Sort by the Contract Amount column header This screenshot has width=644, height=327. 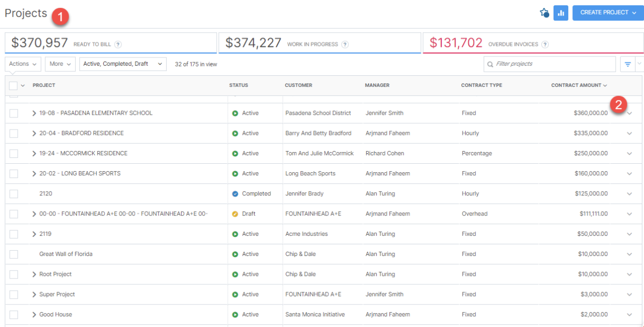[x=579, y=85]
